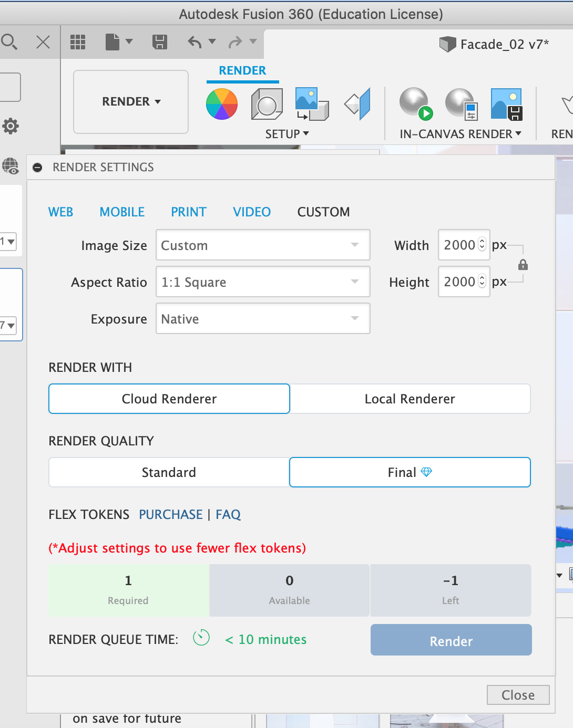Select Local Renderer

click(x=410, y=399)
